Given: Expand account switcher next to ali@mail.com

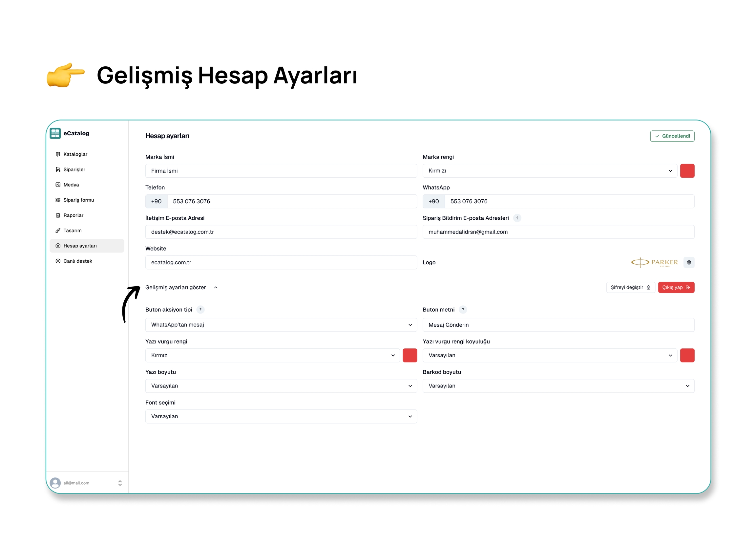Looking at the screenshot, I should coord(120,483).
